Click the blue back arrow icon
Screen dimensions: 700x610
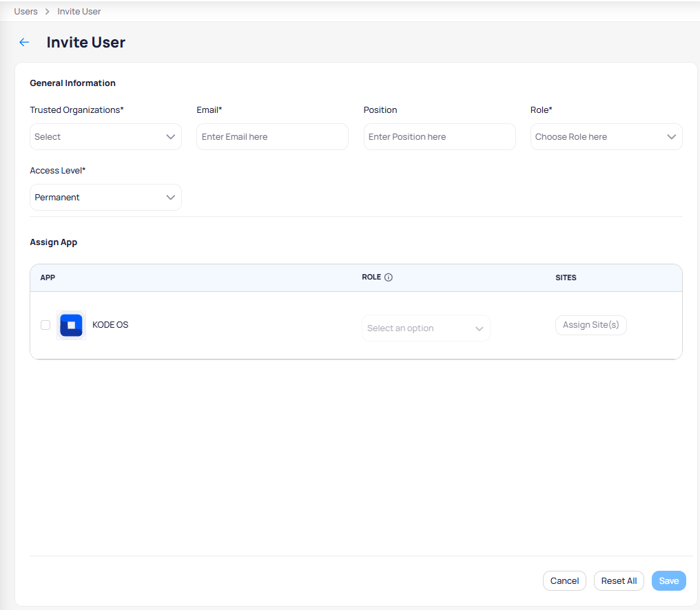point(24,43)
